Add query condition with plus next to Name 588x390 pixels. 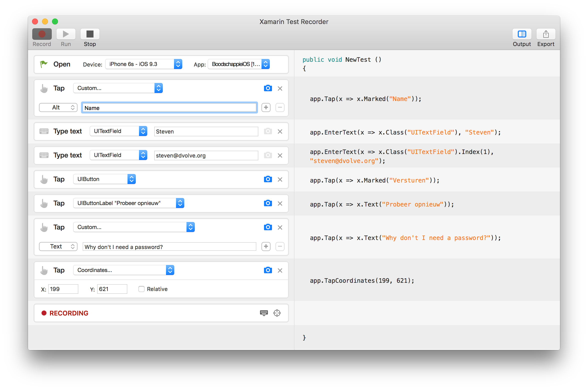[x=266, y=107]
